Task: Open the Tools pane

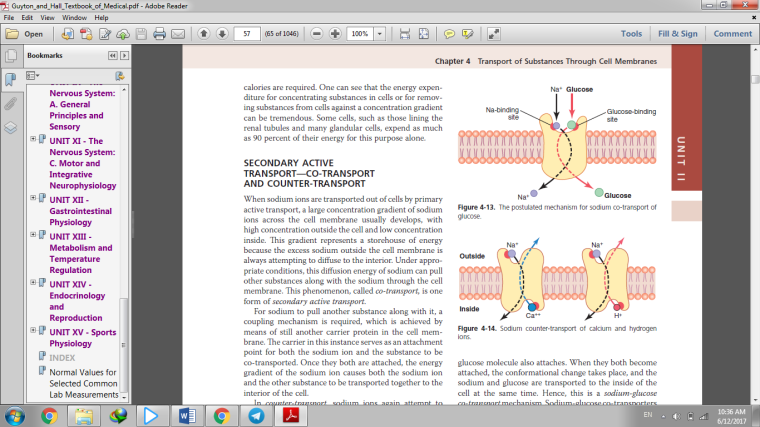Action: [631, 34]
